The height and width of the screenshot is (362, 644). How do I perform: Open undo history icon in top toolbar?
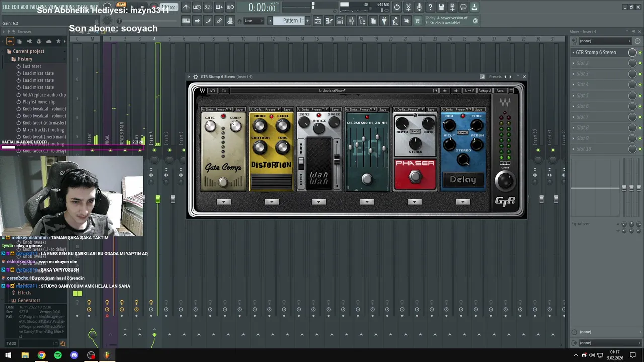click(397, 7)
